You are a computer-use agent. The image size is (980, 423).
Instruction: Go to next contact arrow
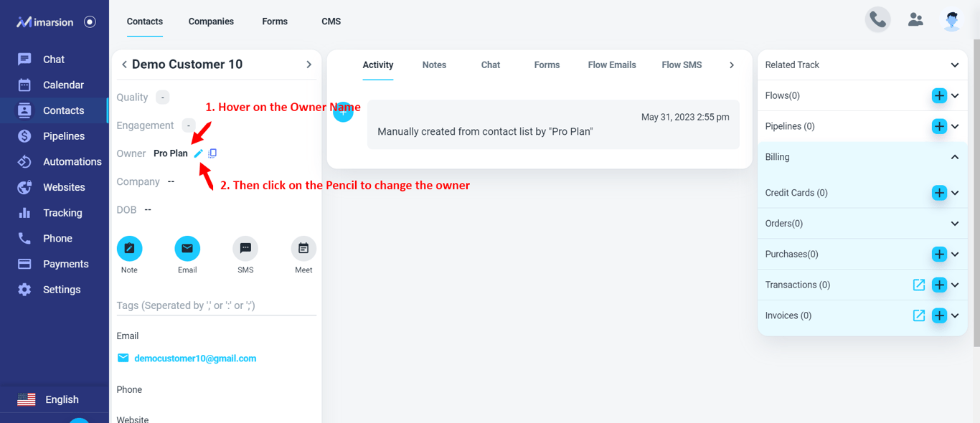[309, 65]
